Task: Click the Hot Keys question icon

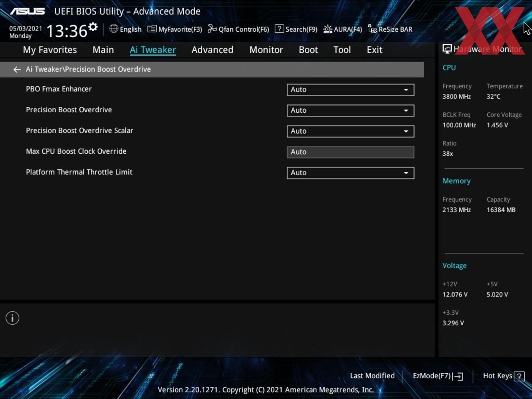Action: [x=519, y=376]
